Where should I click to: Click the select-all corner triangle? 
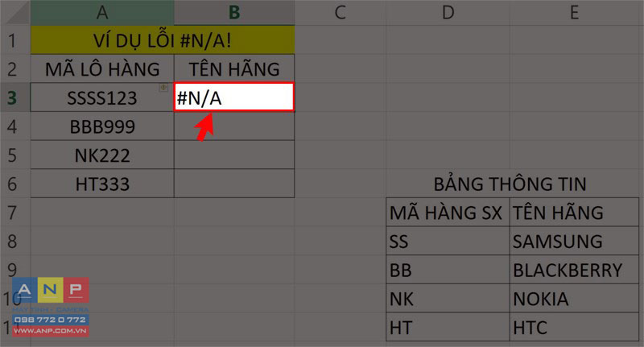pyautogui.click(x=15, y=12)
